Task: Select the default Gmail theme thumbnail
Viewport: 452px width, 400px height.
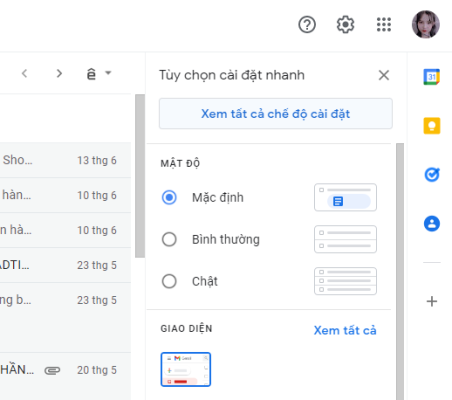Action: pyautogui.click(x=186, y=369)
